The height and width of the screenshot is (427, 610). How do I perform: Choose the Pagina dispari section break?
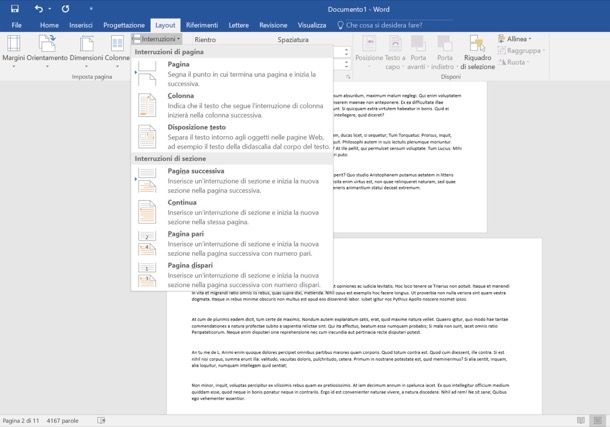click(x=232, y=275)
